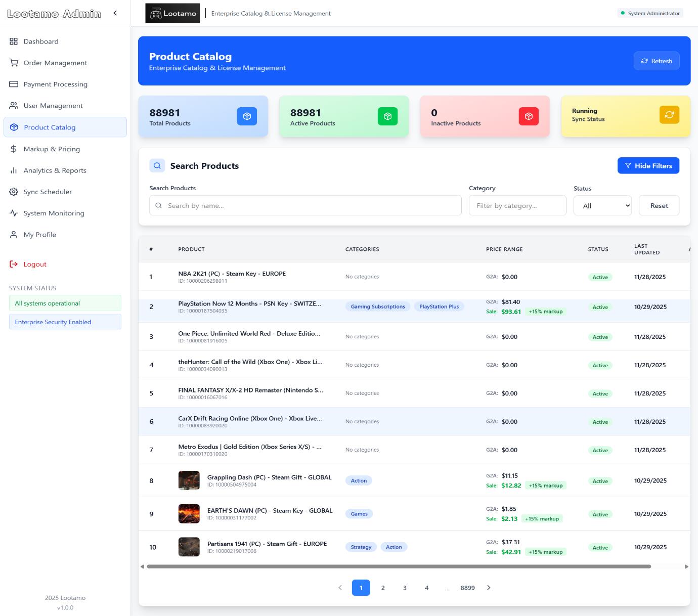Click the System Monitoring activity icon
This screenshot has height=616, width=698.
pos(14,213)
